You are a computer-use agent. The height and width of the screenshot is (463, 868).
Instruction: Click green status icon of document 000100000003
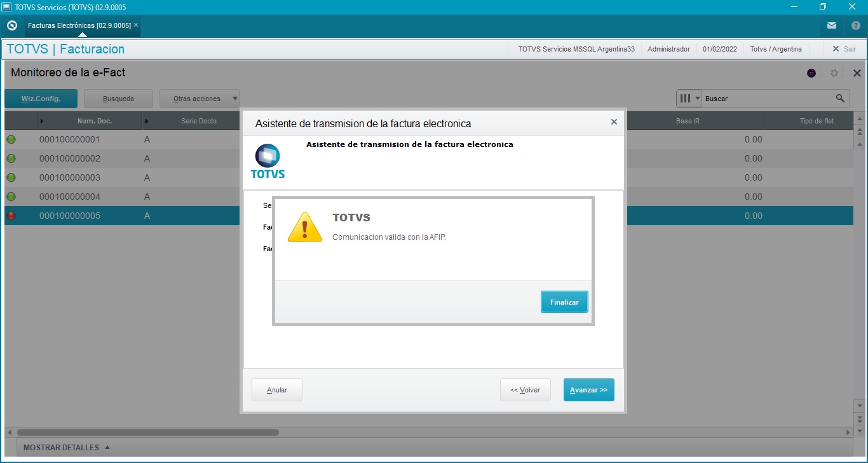(11, 177)
